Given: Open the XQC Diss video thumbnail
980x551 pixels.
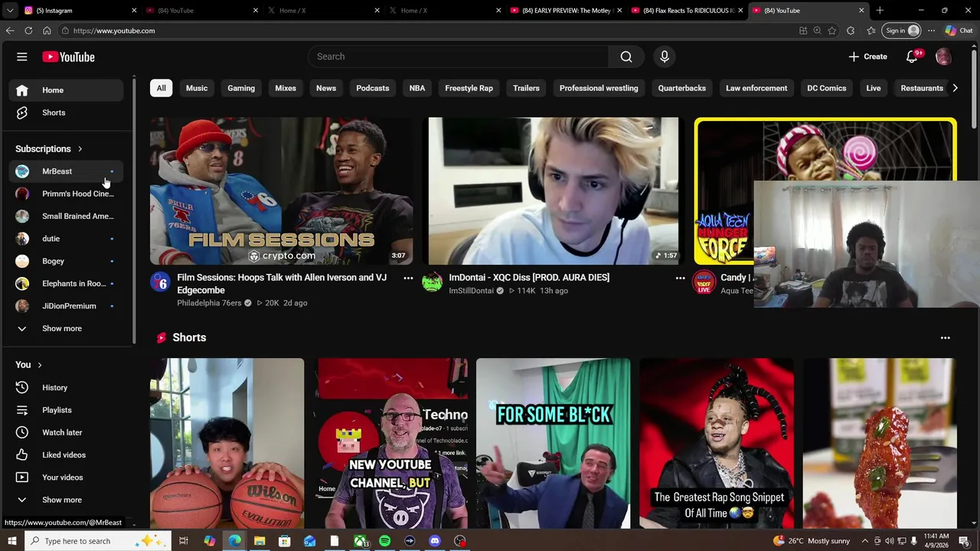Looking at the screenshot, I should tap(554, 191).
